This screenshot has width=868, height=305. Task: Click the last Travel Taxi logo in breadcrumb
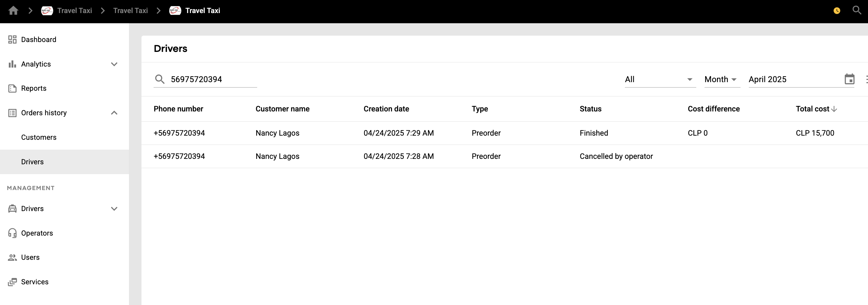coord(175,11)
